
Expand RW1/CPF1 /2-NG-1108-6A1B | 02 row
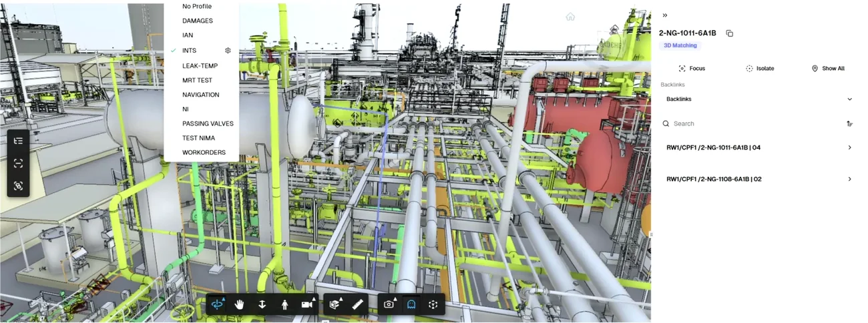pyautogui.click(x=759, y=179)
